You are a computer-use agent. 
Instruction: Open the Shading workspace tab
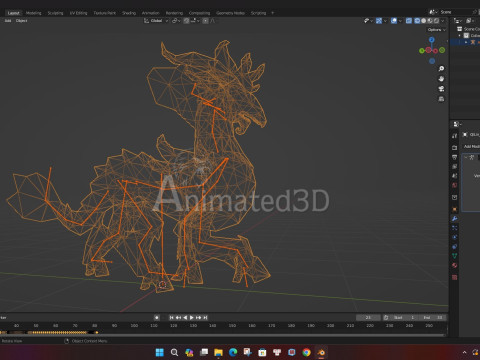(129, 13)
